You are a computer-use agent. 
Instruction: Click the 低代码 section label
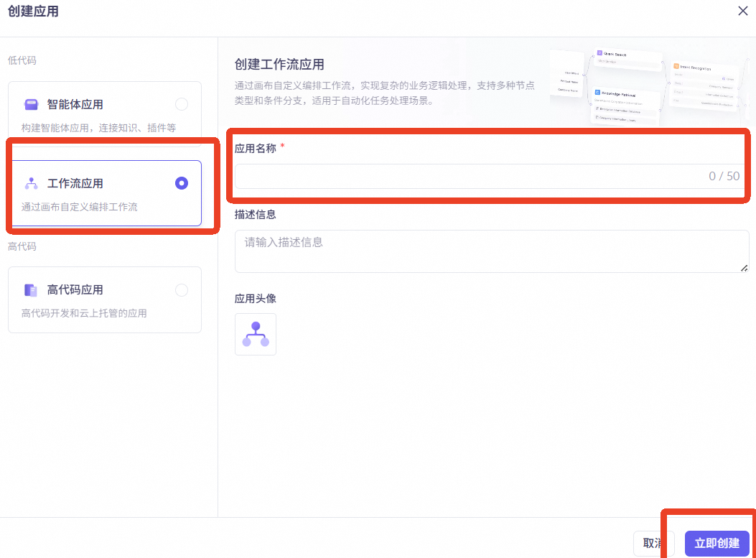(22, 60)
